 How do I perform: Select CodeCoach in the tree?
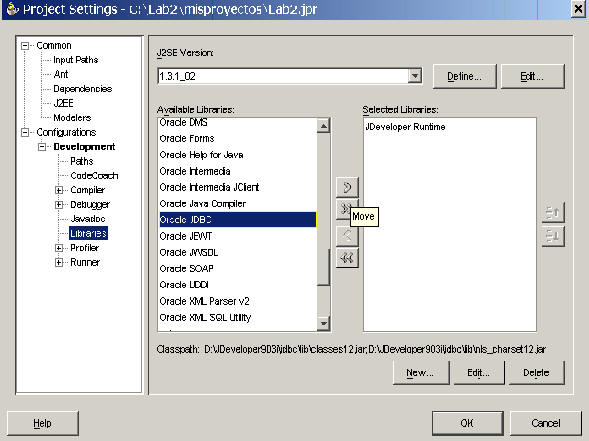(94, 175)
